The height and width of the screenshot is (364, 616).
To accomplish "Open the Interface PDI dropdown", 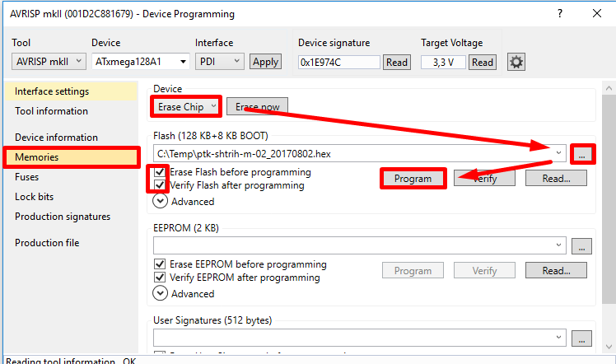I will click(x=220, y=61).
